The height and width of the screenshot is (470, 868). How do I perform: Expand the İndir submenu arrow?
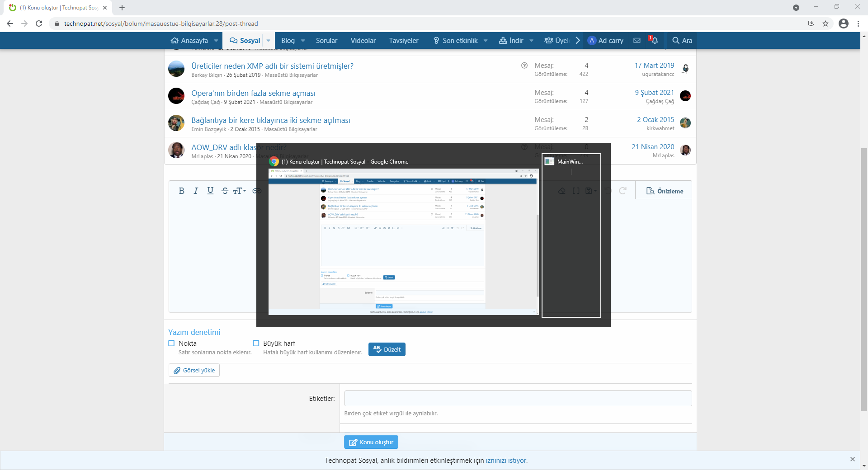pyautogui.click(x=532, y=40)
